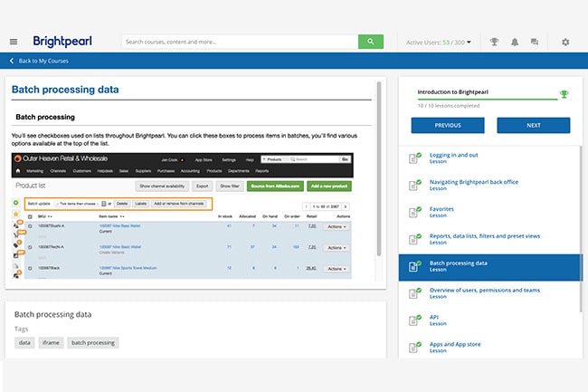This screenshot has height=392, width=588.
Task: Open the Products menu in embedded nav
Action: tap(214, 171)
